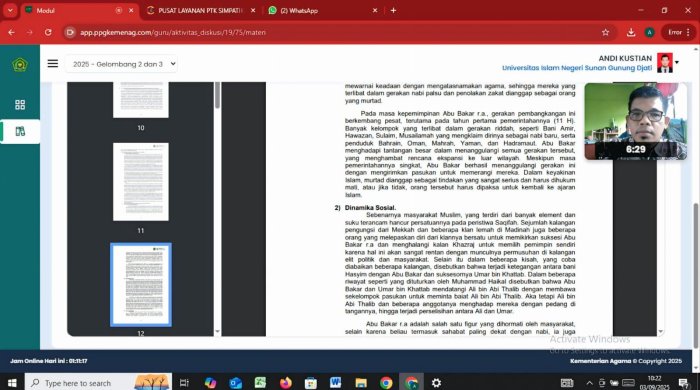View site information icon in address bar
The image size is (700, 390).
tap(70, 32)
